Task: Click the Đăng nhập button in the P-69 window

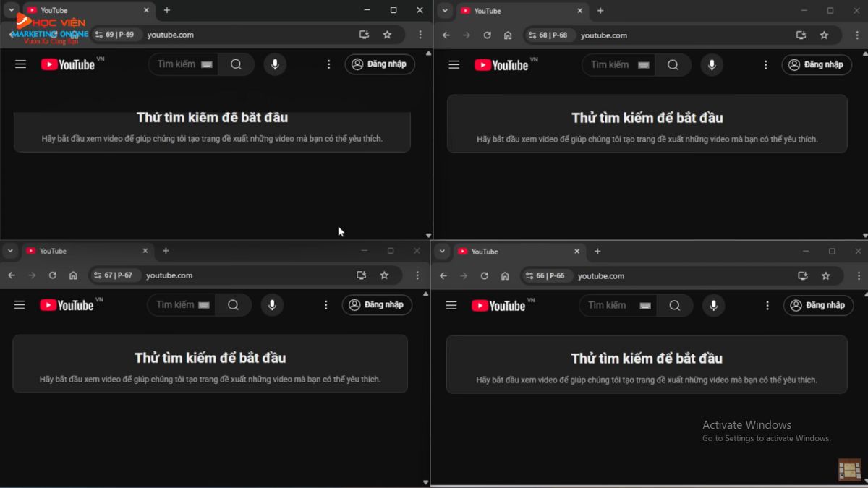Action: pyautogui.click(x=380, y=64)
